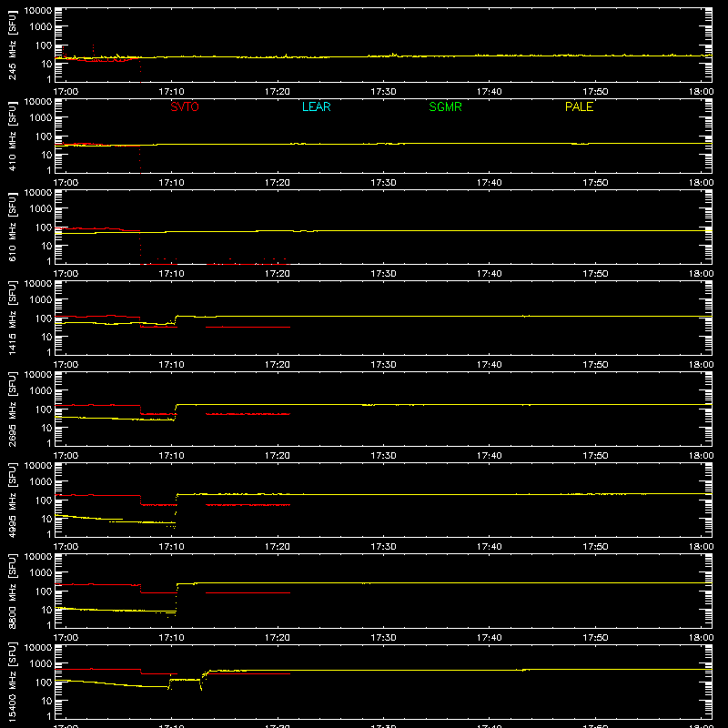Select the 2695 MHz [SFU] axis title
The width and height of the screenshot is (728, 728).
12,409
